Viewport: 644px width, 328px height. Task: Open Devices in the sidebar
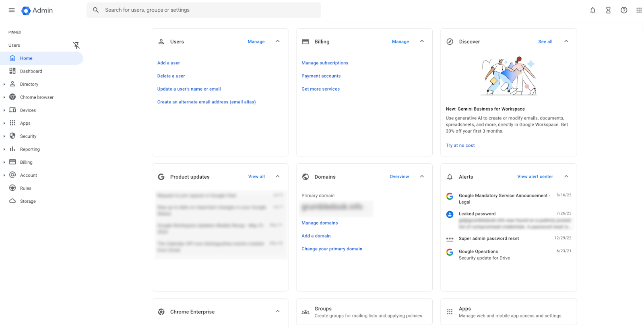coord(28,110)
